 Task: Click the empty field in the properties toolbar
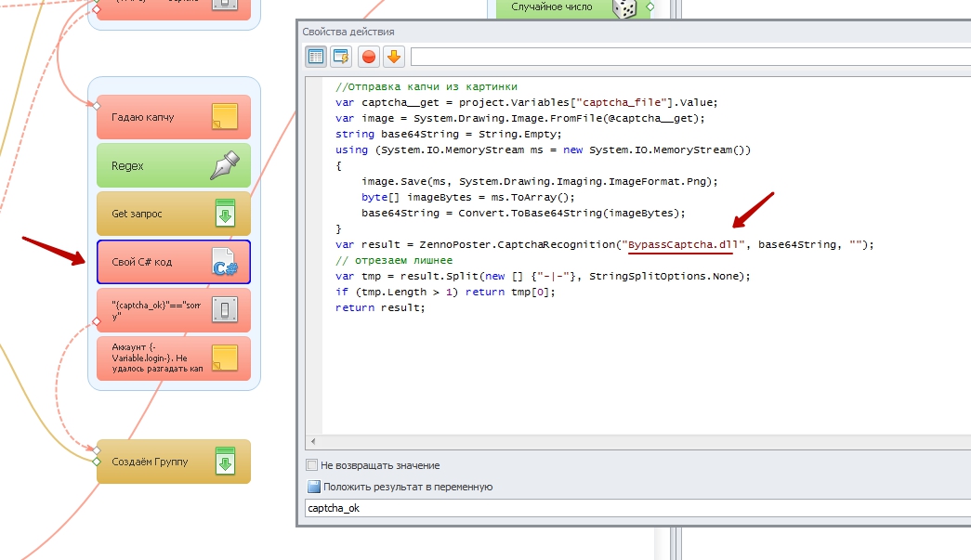688,57
